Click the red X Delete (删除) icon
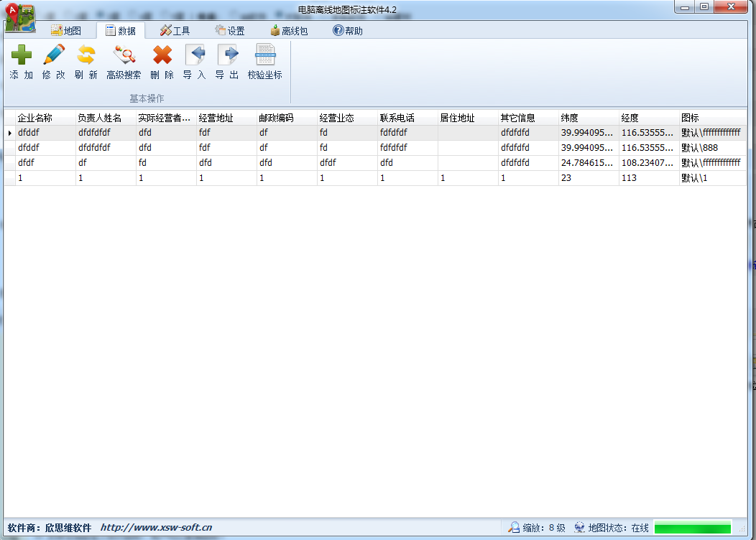756x540 pixels. pos(162,55)
